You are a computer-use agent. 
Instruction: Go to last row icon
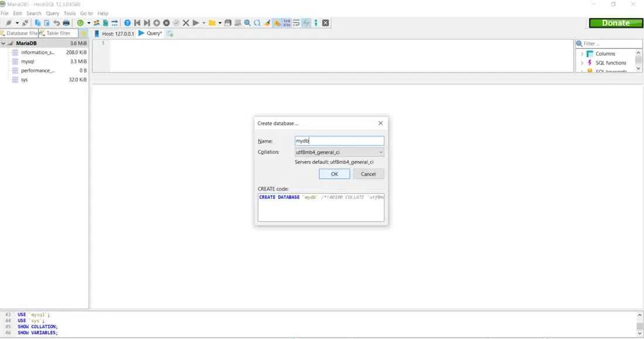146,23
